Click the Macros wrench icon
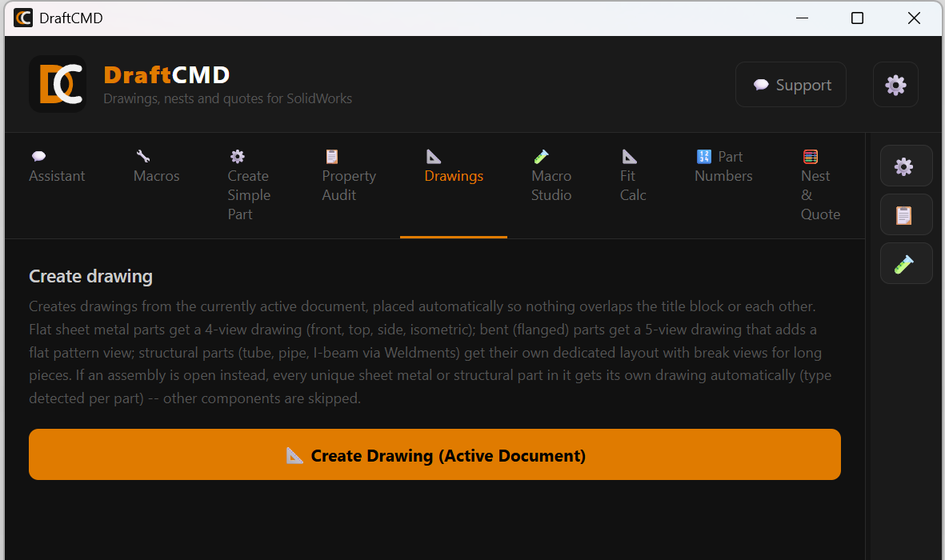The width and height of the screenshot is (945, 560). (143, 156)
